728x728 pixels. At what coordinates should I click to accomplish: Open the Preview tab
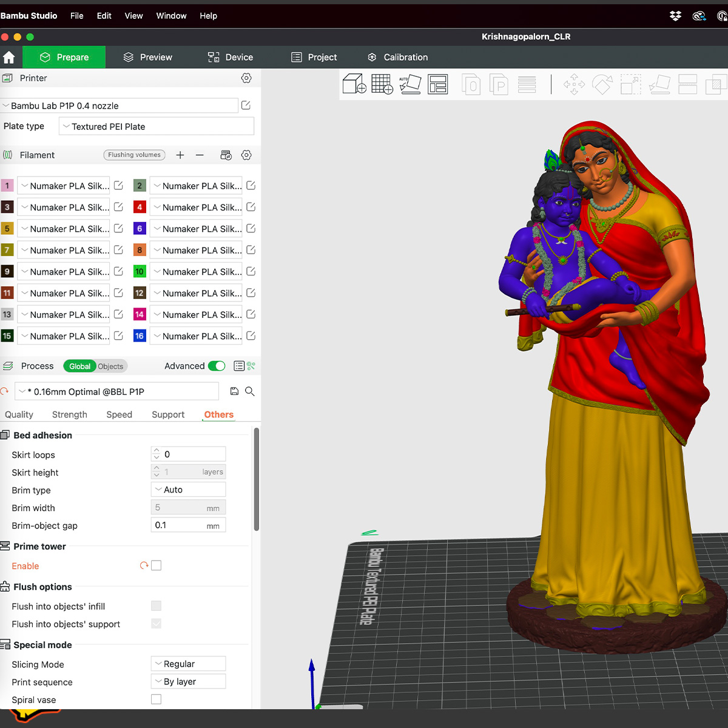[x=148, y=57]
